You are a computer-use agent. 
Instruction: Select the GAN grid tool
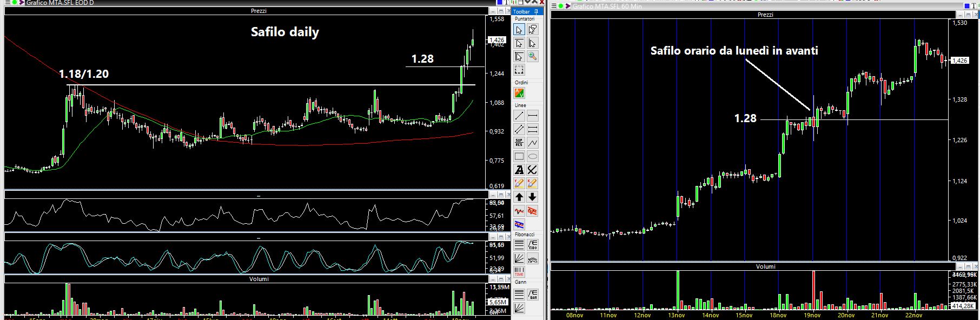pyautogui.click(x=533, y=295)
